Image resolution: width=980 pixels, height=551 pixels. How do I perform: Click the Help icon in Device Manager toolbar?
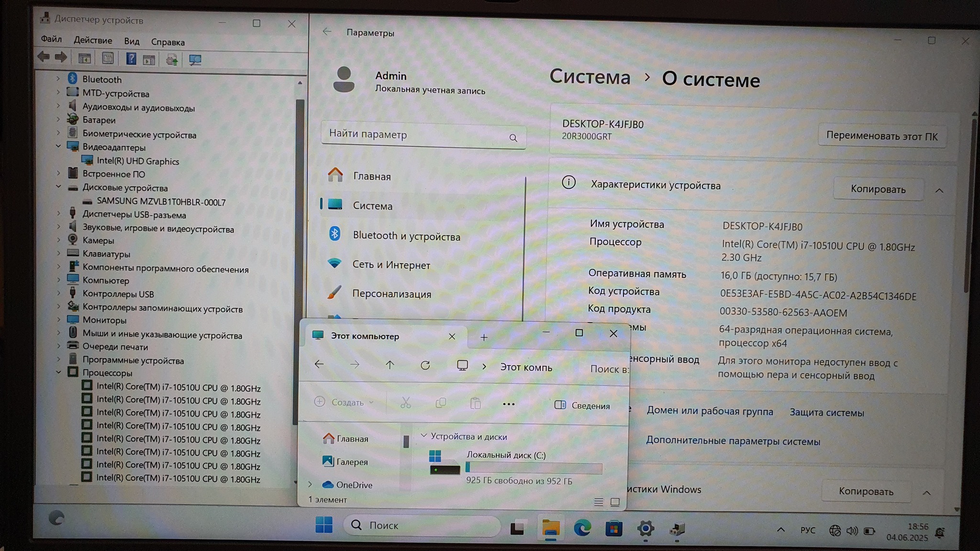[131, 59]
